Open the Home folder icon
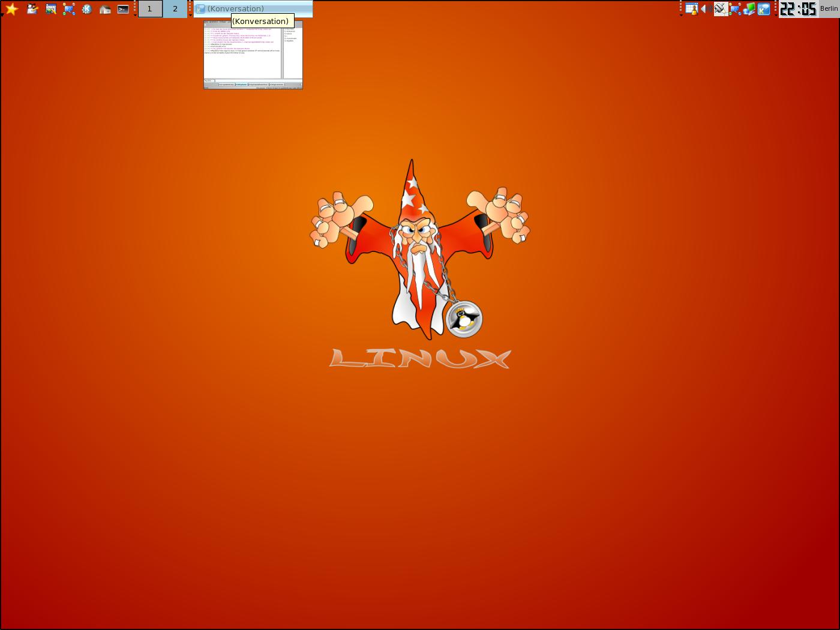Image resolution: width=840 pixels, height=630 pixels. point(105,9)
